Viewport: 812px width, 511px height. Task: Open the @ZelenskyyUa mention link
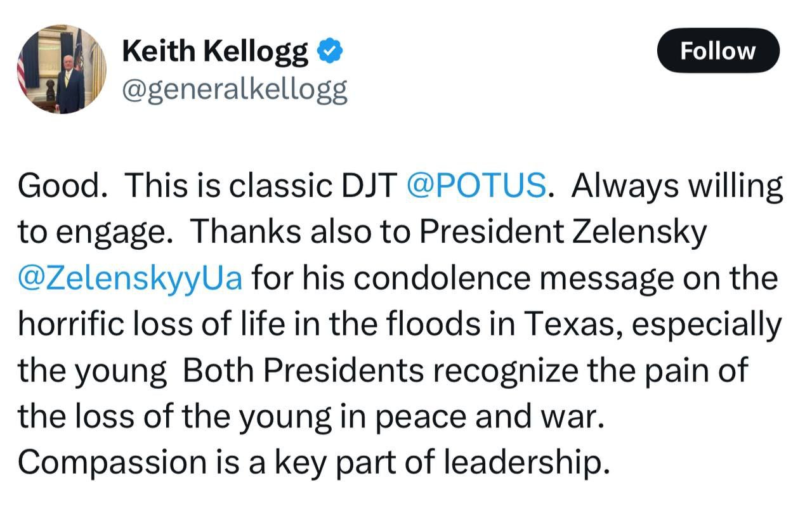(x=130, y=279)
